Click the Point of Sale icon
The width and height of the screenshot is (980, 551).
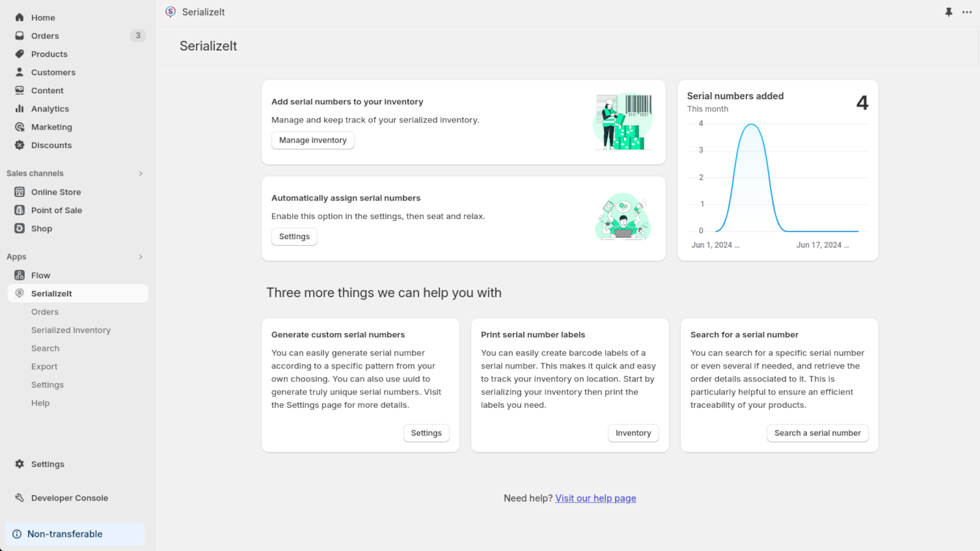pos(20,210)
